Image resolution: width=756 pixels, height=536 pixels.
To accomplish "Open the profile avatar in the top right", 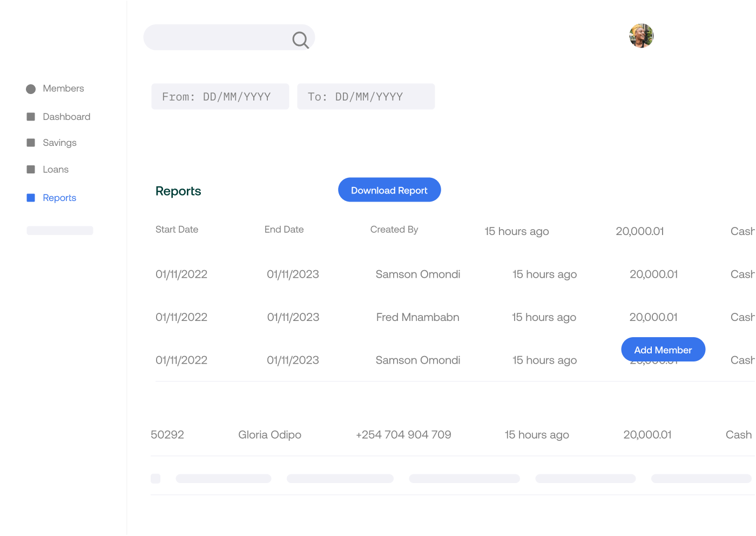I will (641, 36).
